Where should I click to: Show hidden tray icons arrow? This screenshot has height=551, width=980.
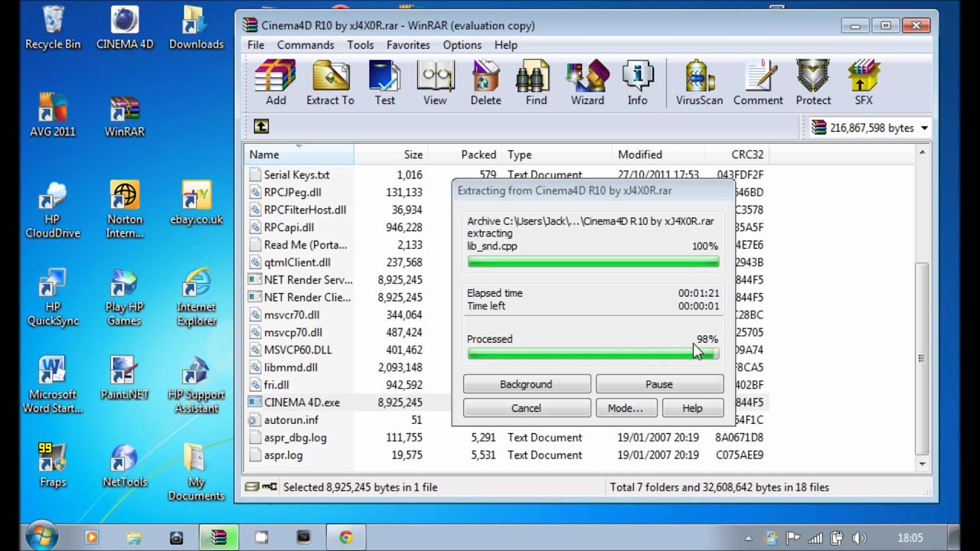(x=748, y=538)
